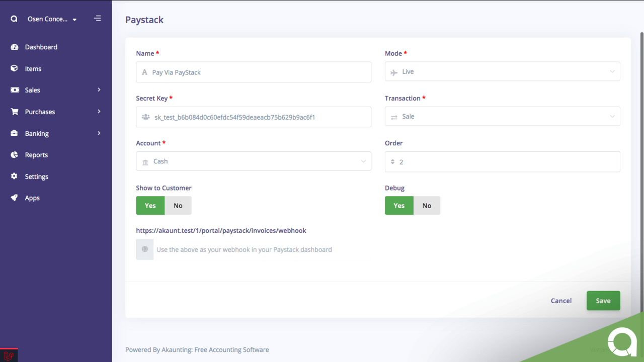Open Items in the sidebar
Screen dimensions: 644x362
click(x=33, y=68)
